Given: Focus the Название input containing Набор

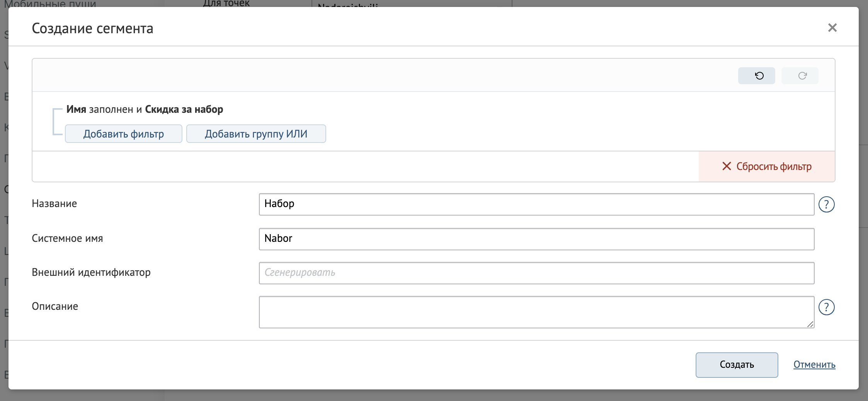Looking at the screenshot, I should pos(536,204).
